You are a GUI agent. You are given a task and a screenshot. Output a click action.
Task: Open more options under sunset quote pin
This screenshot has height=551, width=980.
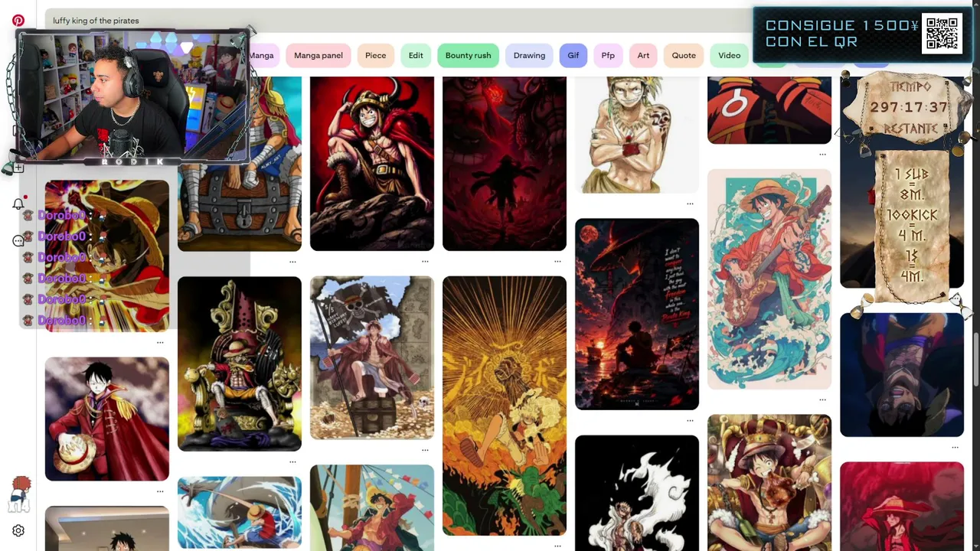690,420
